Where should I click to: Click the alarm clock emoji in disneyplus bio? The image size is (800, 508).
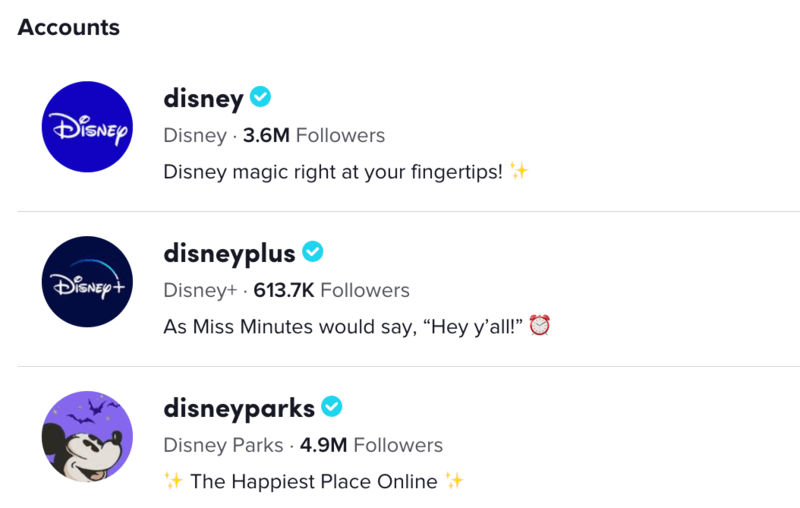[x=539, y=325]
